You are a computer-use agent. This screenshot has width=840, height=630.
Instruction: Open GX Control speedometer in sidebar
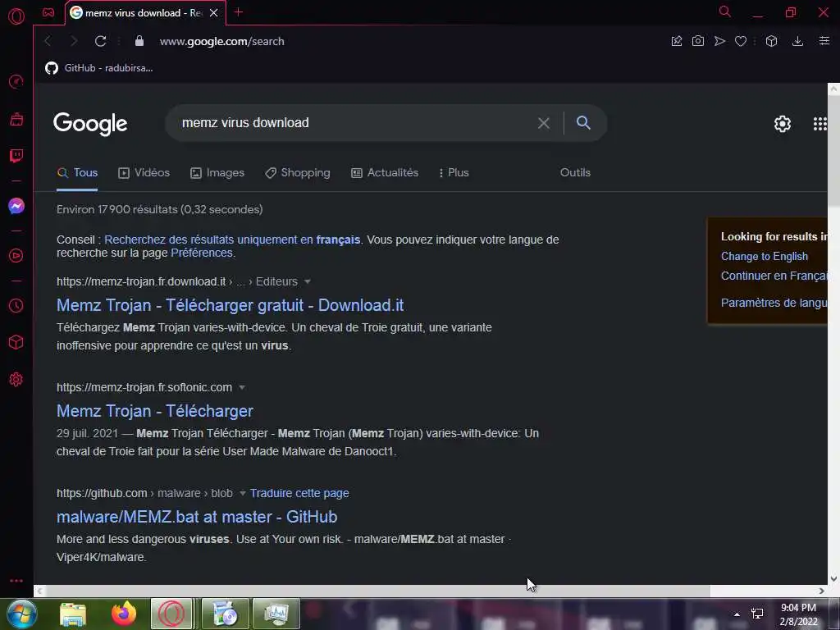pos(16,81)
